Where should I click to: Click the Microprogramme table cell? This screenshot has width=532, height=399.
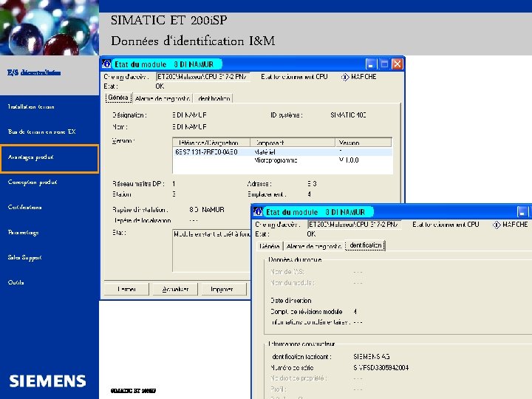[x=276, y=160]
